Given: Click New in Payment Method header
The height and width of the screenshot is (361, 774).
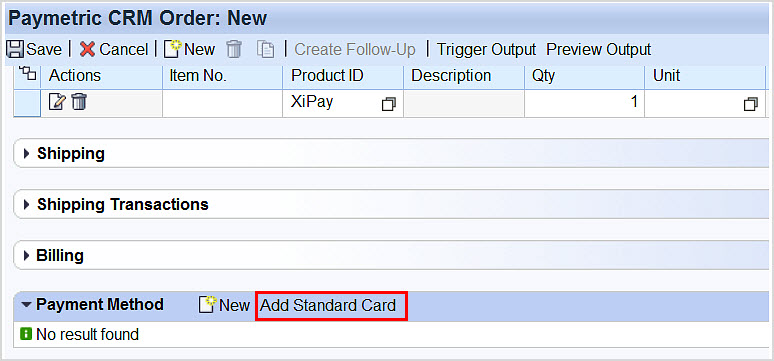Looking at the screenshot, I should pos(225,305).
